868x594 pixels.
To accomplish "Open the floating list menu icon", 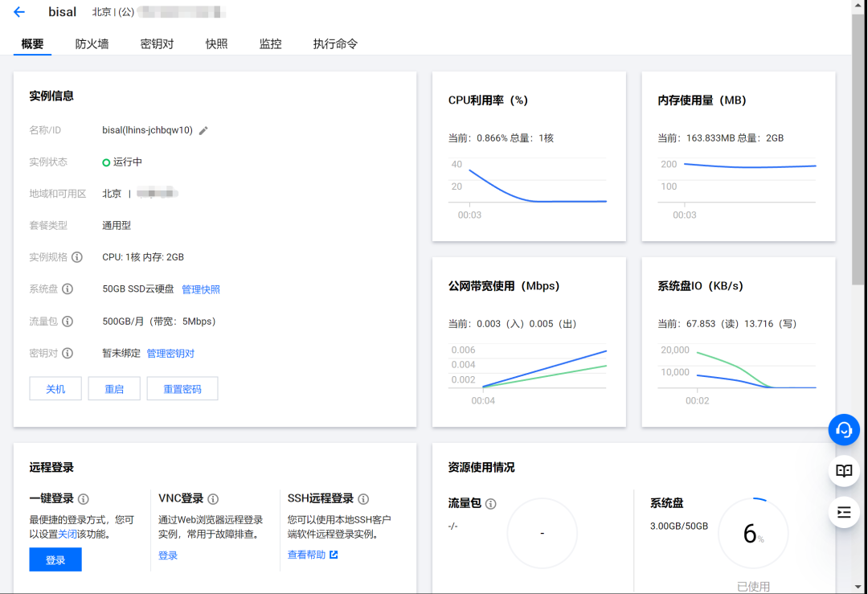I will (x=844, y=512).
